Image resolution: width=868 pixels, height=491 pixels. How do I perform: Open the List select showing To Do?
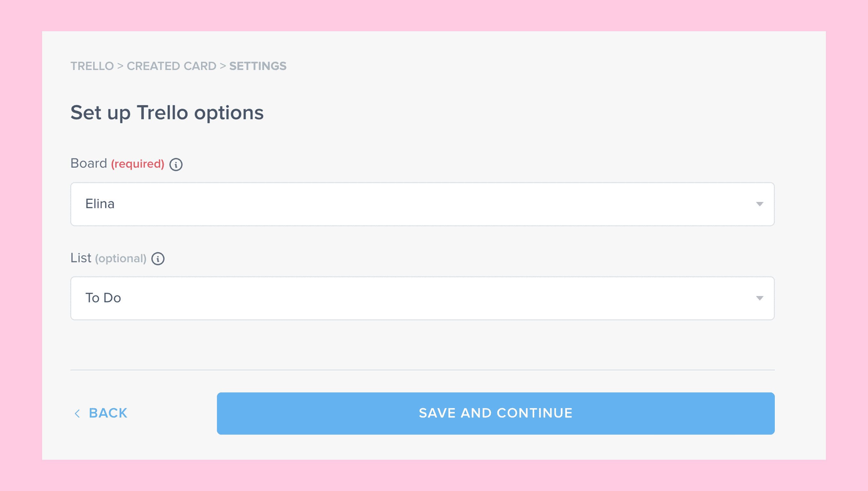pos(422,298)
